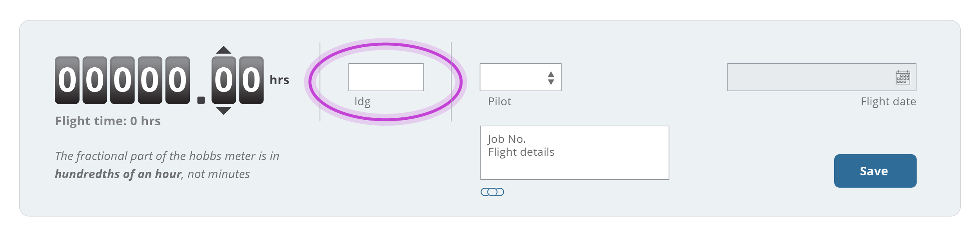Select the fourth hobbs meter digit from left
Image resolution: width=980 pixels, height=236 pixels.
(150, 80)
